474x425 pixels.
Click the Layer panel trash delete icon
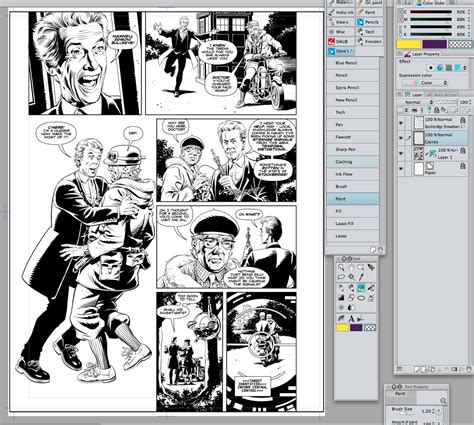pos(469,369)
